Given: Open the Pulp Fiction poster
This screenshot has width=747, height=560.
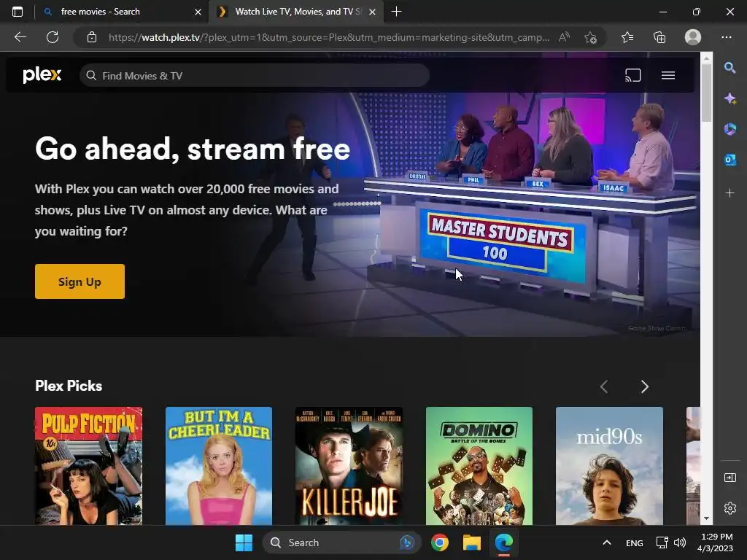Looking at the screenshot, I should 88,466.
